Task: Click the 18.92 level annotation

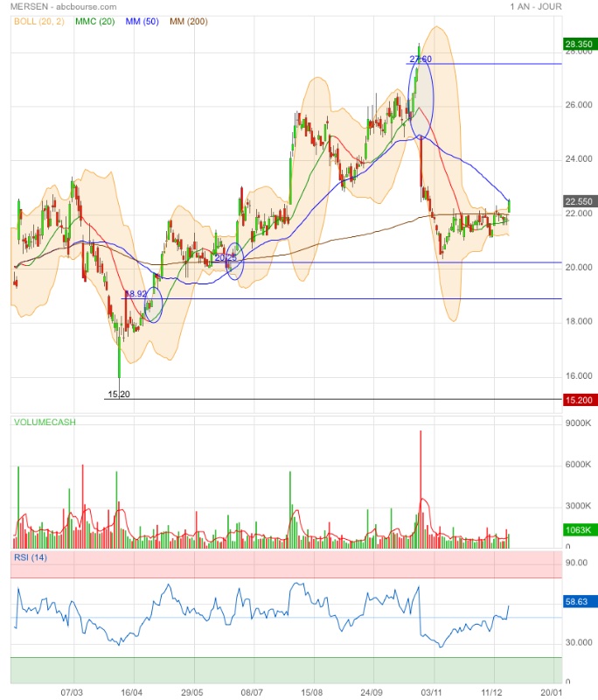Action: pyautogui.click(x=136, y=294)
